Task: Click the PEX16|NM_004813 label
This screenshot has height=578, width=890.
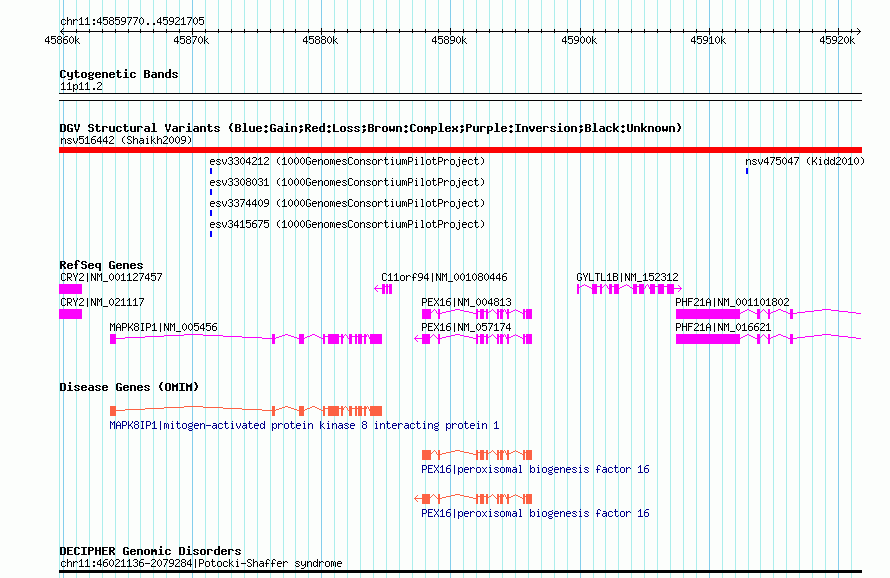Action: pos(466,302)
